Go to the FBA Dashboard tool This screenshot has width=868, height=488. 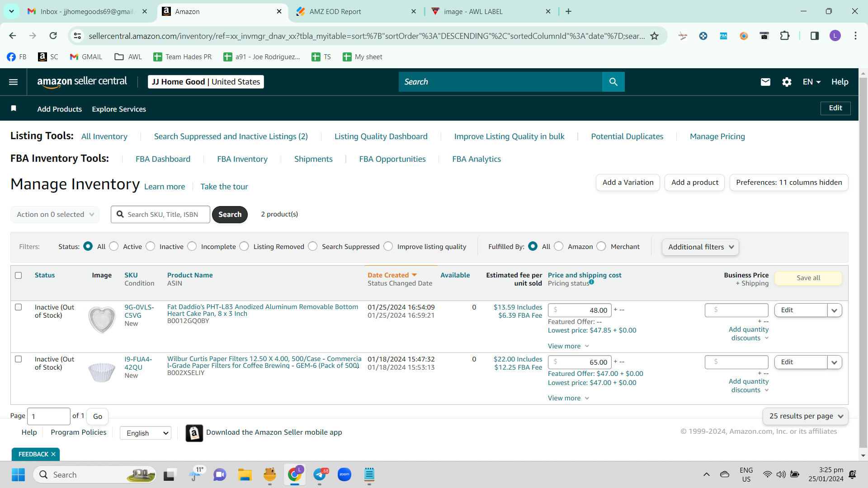click(x=163, y=159)
